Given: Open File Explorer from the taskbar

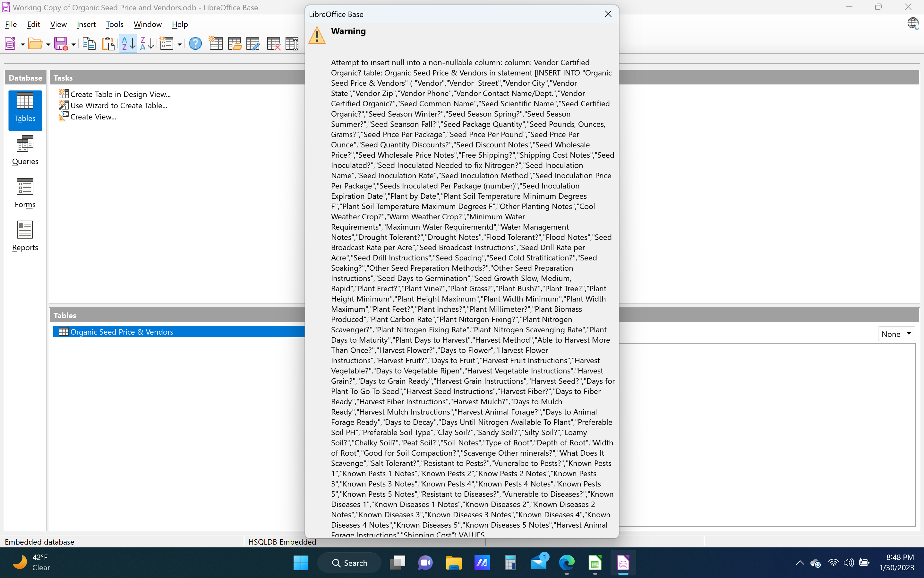Looking at the screenshot, I should click(x=454, y=563).
